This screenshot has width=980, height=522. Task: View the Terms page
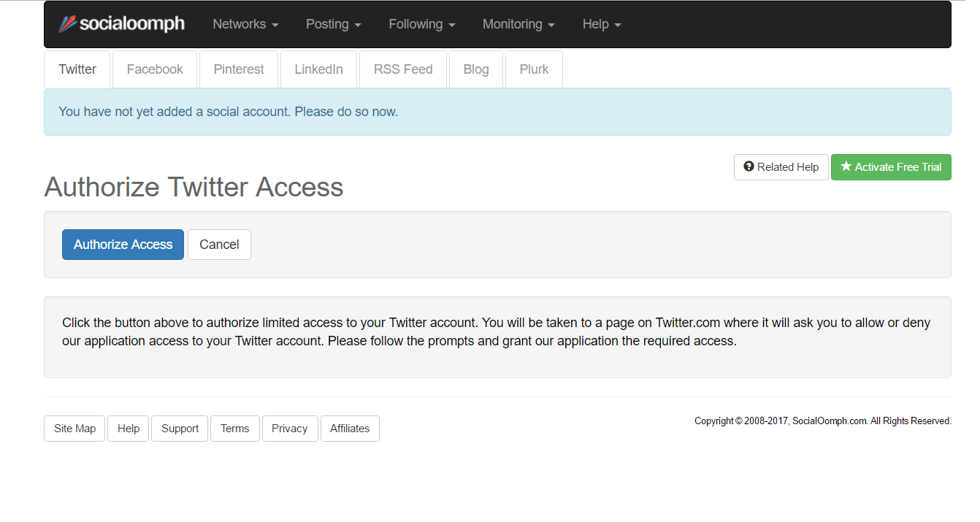click(x=235, y=429)
